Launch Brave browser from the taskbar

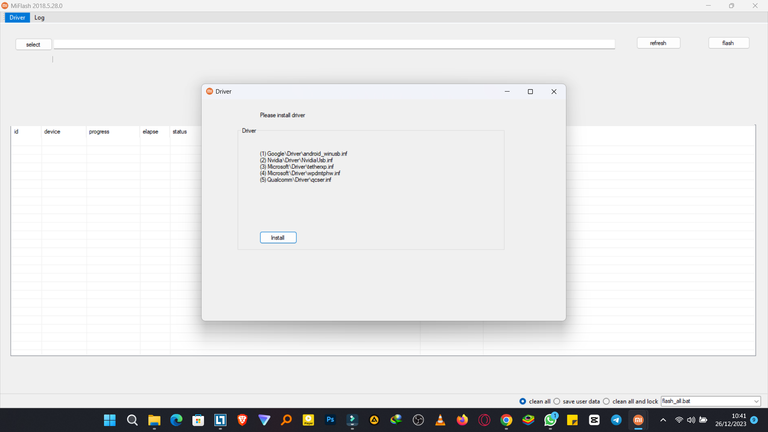click(x=242, y=420)
